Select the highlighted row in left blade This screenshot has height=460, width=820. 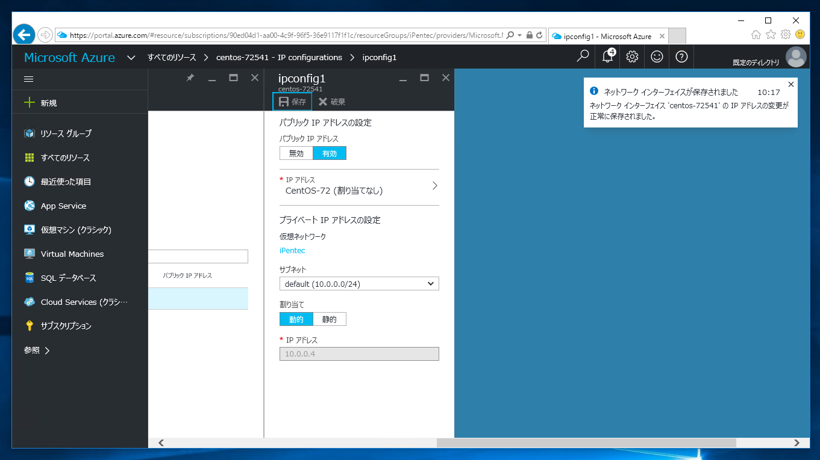(198, 298)
